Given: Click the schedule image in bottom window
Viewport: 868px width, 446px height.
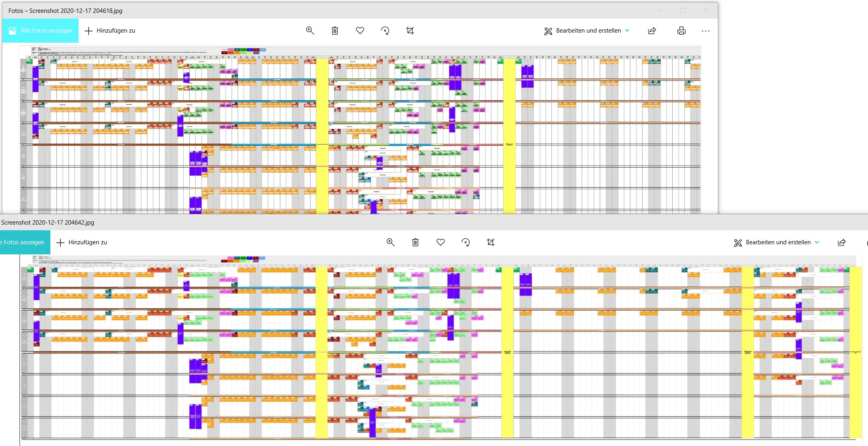Looking at the screenshot, I should click(x=439, y=346).
